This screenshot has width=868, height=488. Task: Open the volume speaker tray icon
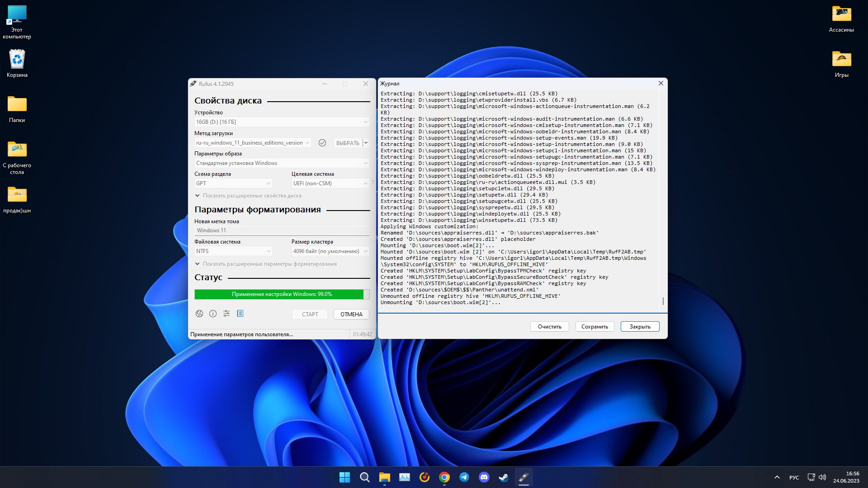click(822, 477)
